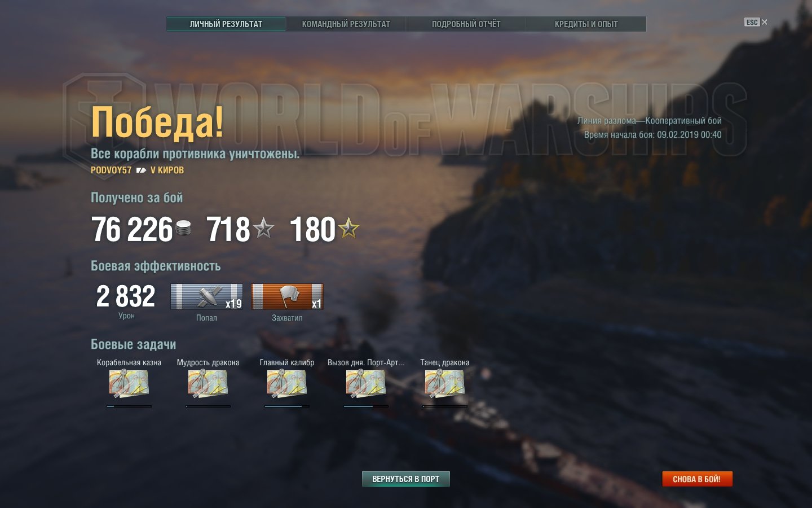Open the Вызов дня. Порт-Арт... mission icon
This screenshot has width=812, height=508.
[366, 384]
